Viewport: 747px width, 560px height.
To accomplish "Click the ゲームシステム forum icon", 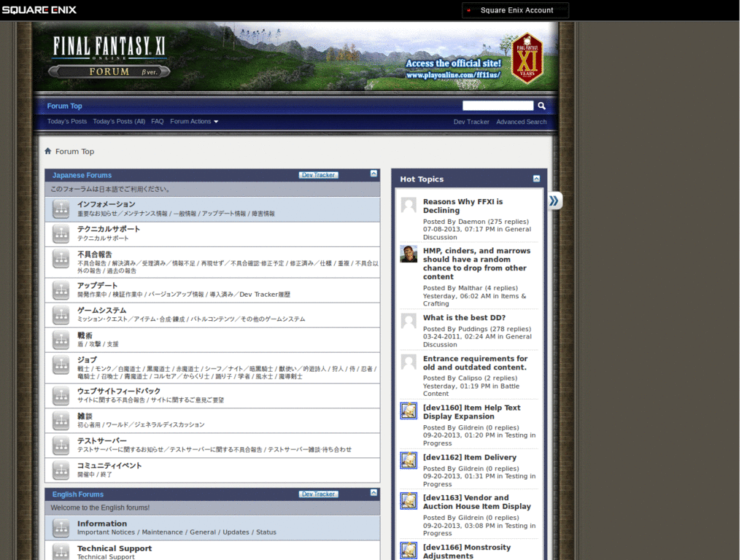I will (61, 315).
